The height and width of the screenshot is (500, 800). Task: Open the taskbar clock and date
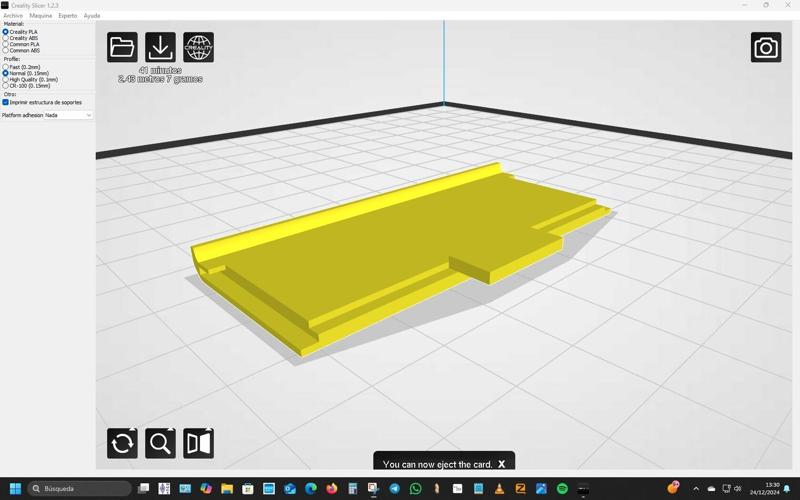click(765, 489)
